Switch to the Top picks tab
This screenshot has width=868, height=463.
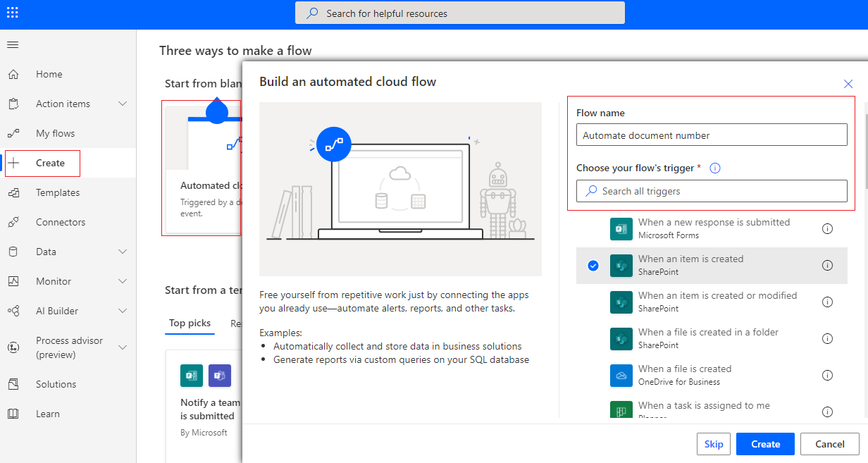pyautogui.click(x=190, y=323)
